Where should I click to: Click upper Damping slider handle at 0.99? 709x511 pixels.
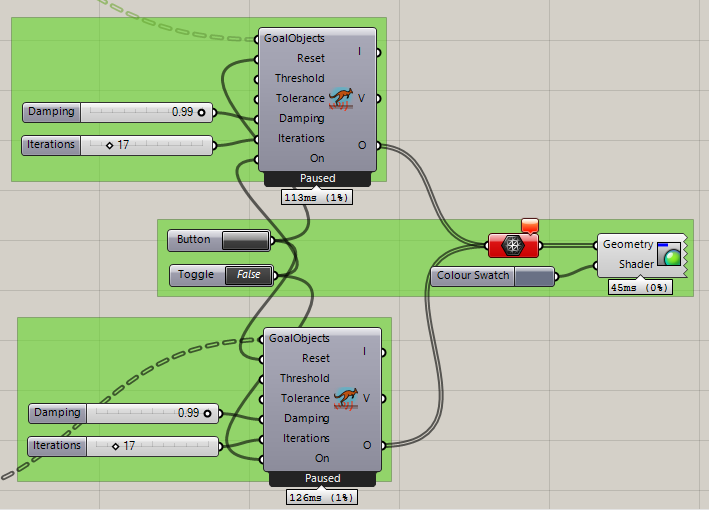click(202, 112)
